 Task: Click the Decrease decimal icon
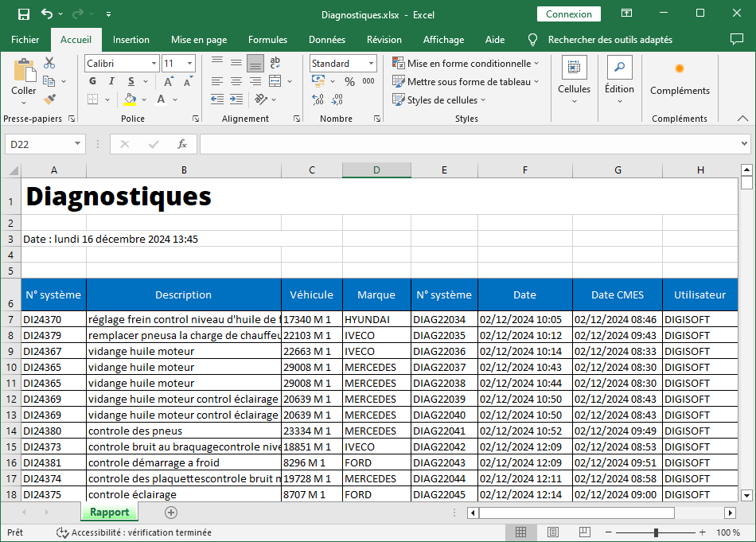pos(337,99)
